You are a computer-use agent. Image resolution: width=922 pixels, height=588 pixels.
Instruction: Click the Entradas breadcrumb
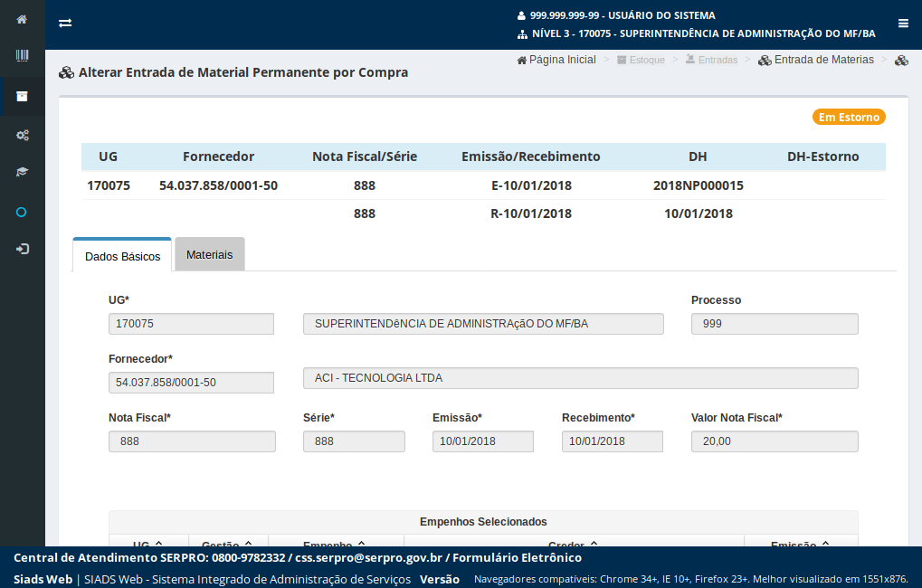pos(711,60)
